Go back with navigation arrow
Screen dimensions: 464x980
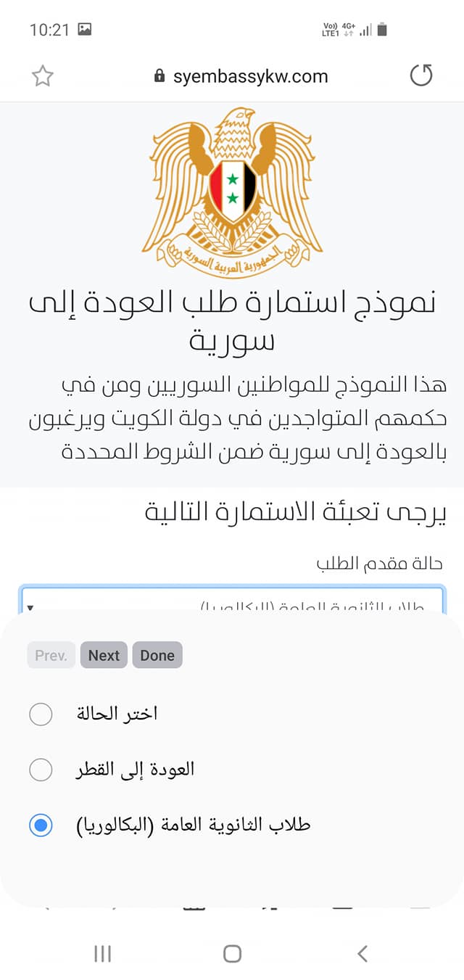[x=362, y=954]
